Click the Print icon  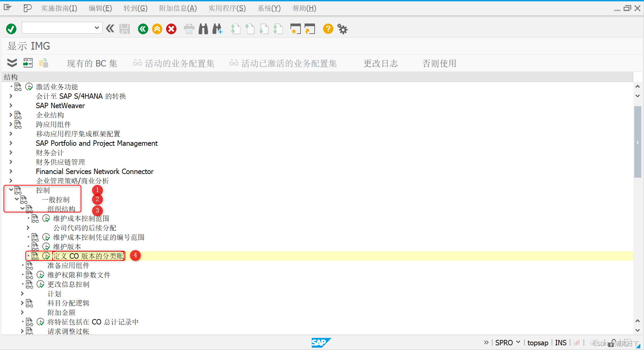[189, 29]
